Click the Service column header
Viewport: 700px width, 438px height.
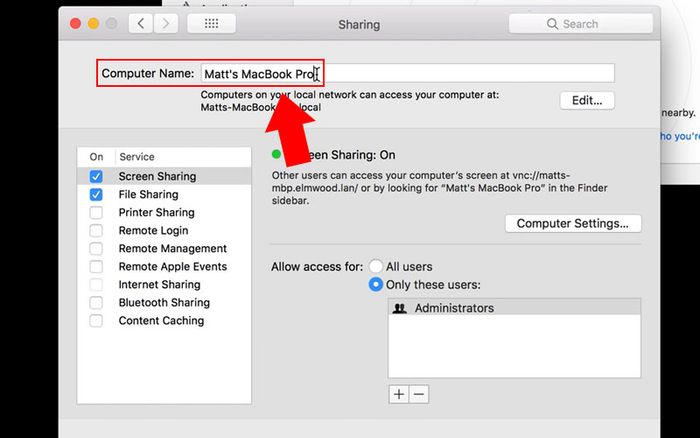[137, 157]
